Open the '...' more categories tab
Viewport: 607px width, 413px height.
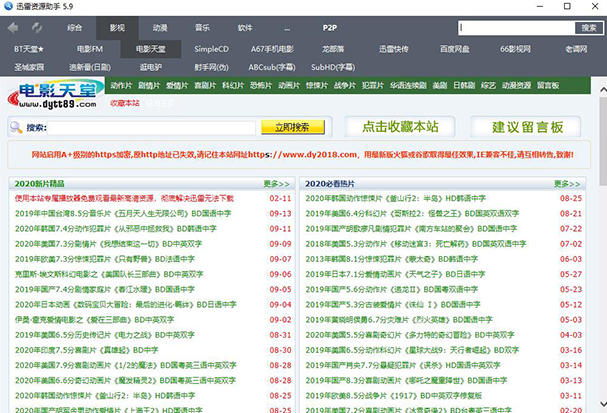click(x=287, y=29)
